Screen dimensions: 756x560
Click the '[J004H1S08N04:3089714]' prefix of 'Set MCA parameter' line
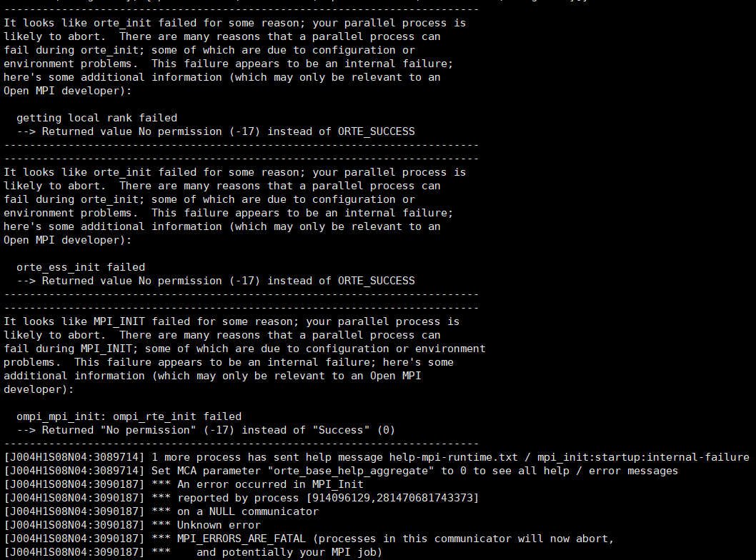(x=74, y=471)
